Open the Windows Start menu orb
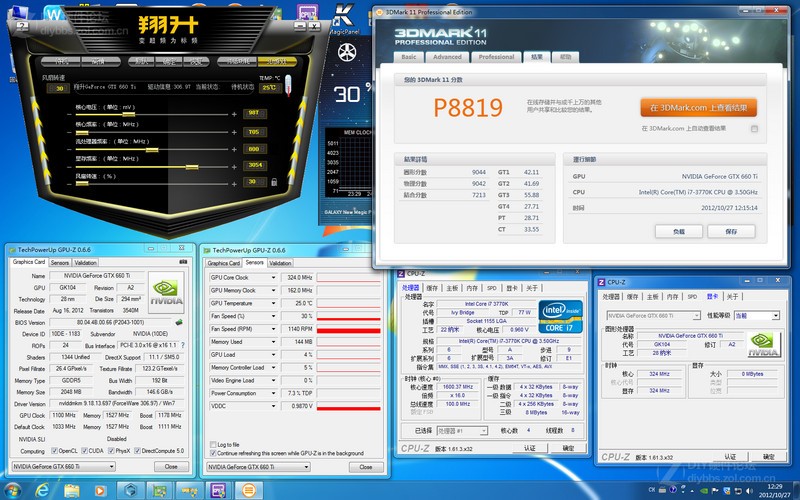The width and height of the screenshot is (800, 500). [12, 490]
